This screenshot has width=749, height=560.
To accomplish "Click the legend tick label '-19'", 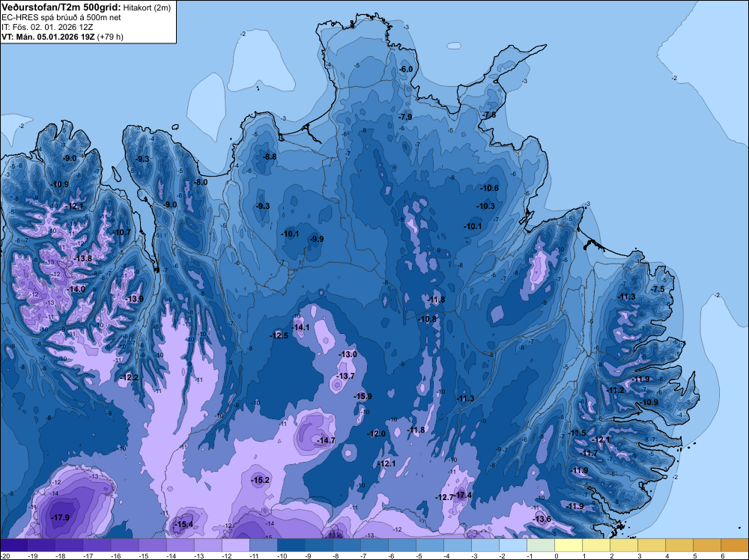I will click(33, 556).
